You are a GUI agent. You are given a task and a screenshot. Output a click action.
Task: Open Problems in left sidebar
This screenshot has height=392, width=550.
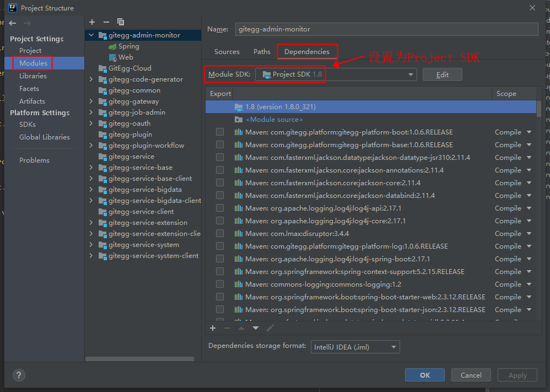(x=34, y=160)
